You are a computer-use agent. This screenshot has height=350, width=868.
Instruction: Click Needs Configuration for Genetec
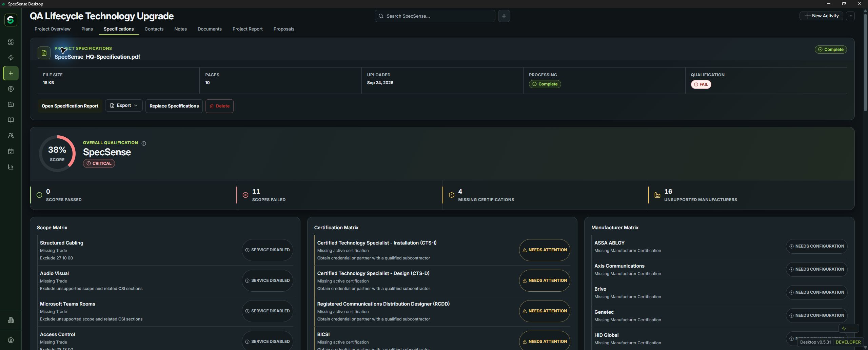(816, 316)
